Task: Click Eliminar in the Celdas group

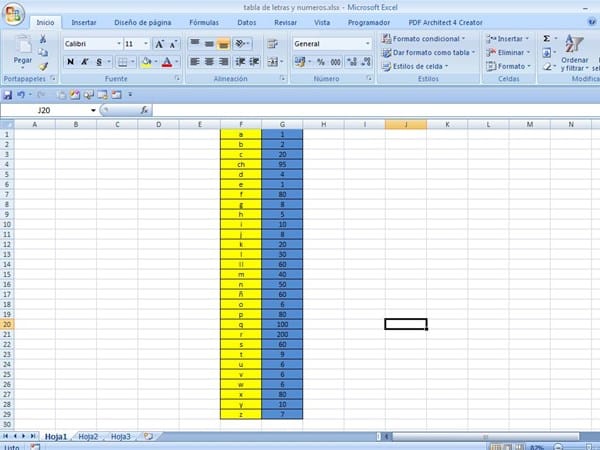Action: (508, 52)
